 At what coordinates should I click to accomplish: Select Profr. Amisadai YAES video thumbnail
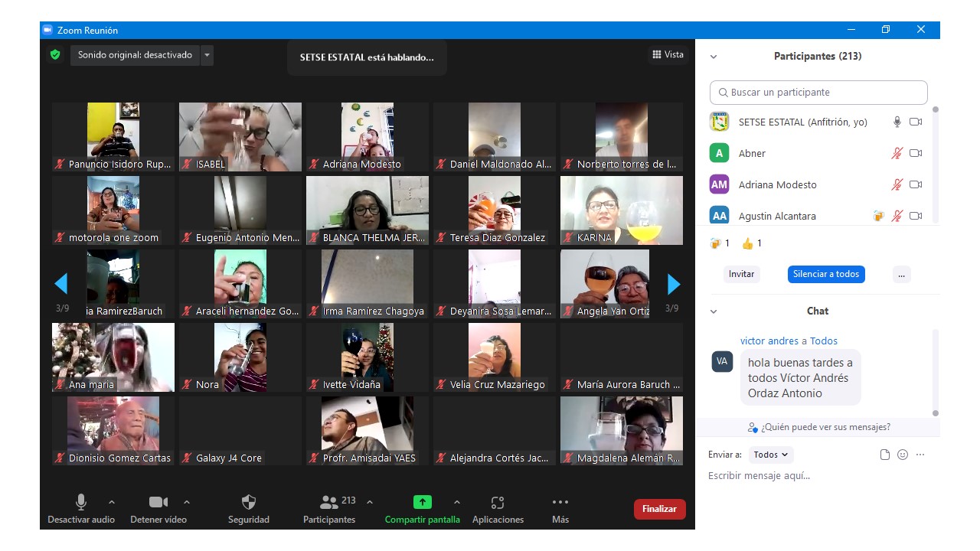367,431
